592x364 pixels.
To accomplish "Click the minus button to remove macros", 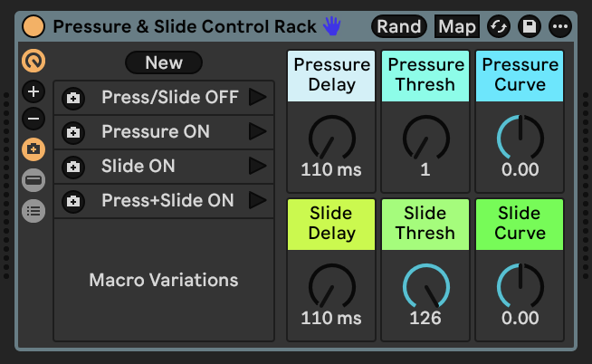I will tap(33, 118).
